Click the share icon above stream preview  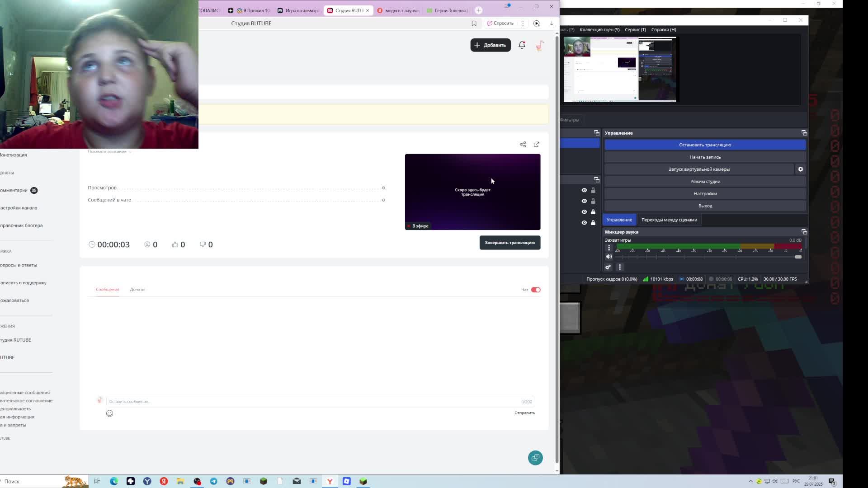pyautogui.click(x=523, y=145)
